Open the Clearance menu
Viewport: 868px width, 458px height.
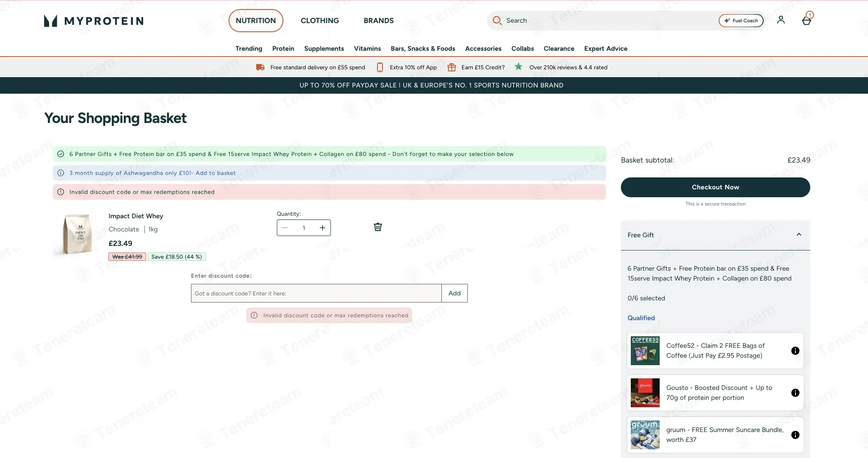click(559, 49)
